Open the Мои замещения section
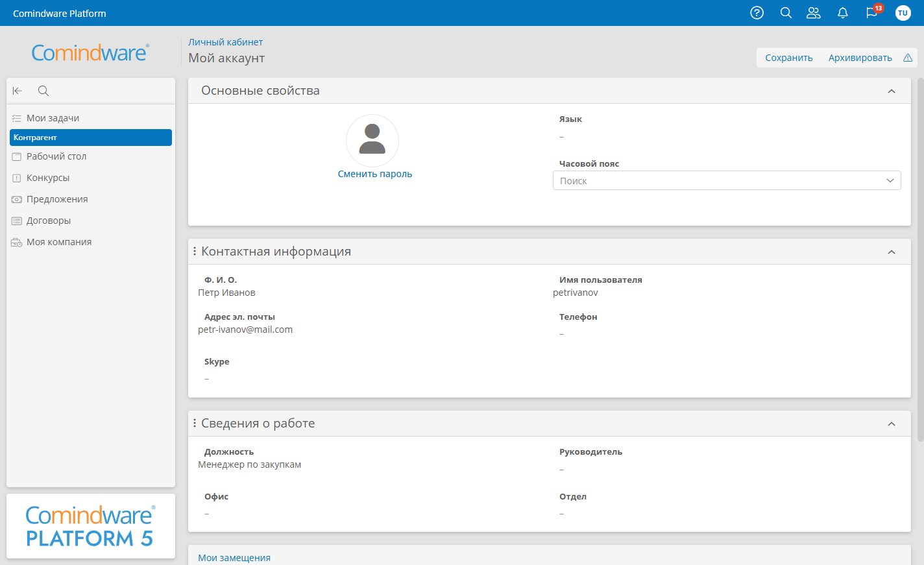This screenshot has width=924, height=565. pos(234,558)
